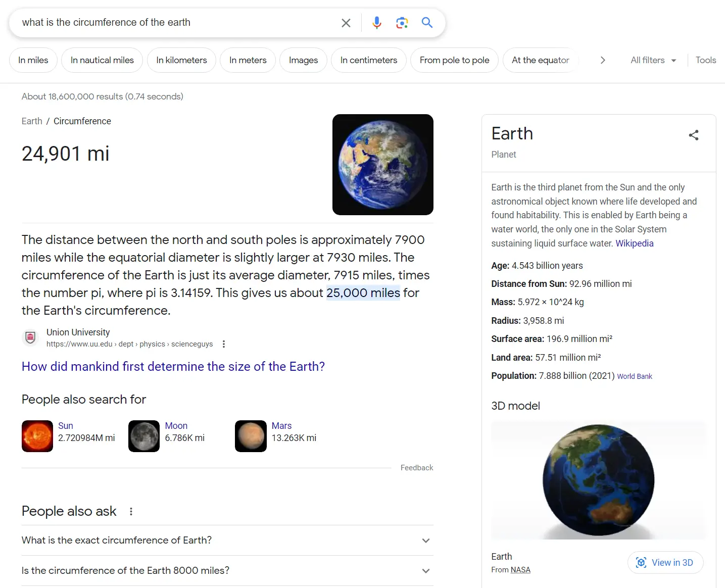Show more filter chips with right arrow
725x588 pixels.
602,60
